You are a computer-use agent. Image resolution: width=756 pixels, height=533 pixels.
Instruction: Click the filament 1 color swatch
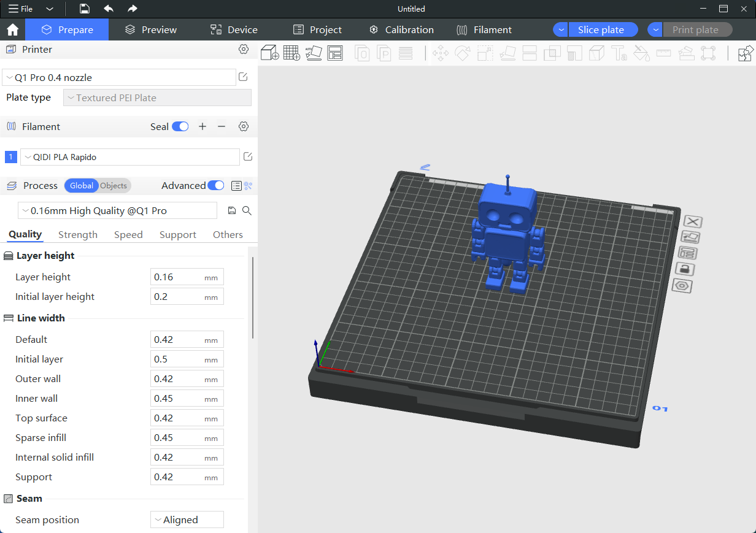click(x=10, y=157)
